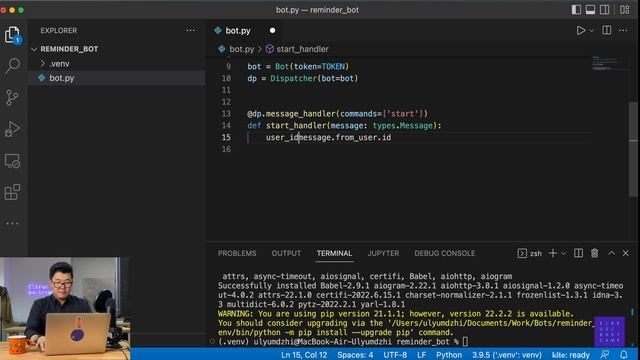Open run options dropdown arrow
640x360 pixels.
[x=591, y=31]
